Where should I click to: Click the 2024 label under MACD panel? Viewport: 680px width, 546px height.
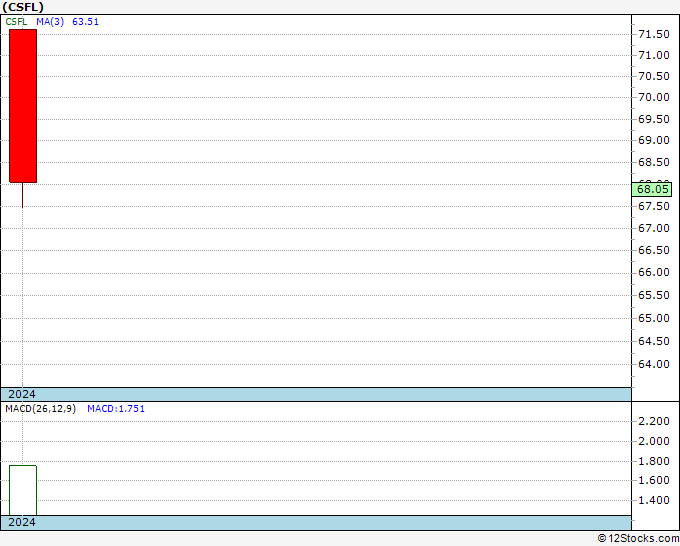(x=22, y=522)
